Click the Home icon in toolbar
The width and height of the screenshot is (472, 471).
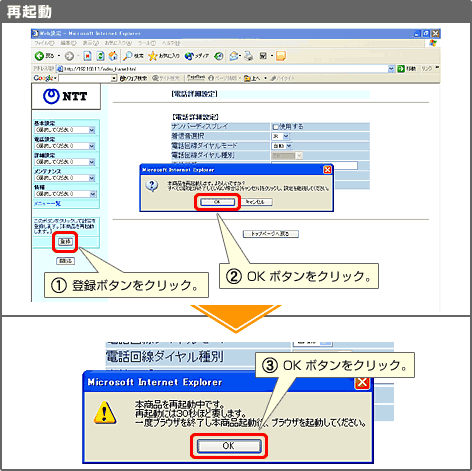[113, 56]
